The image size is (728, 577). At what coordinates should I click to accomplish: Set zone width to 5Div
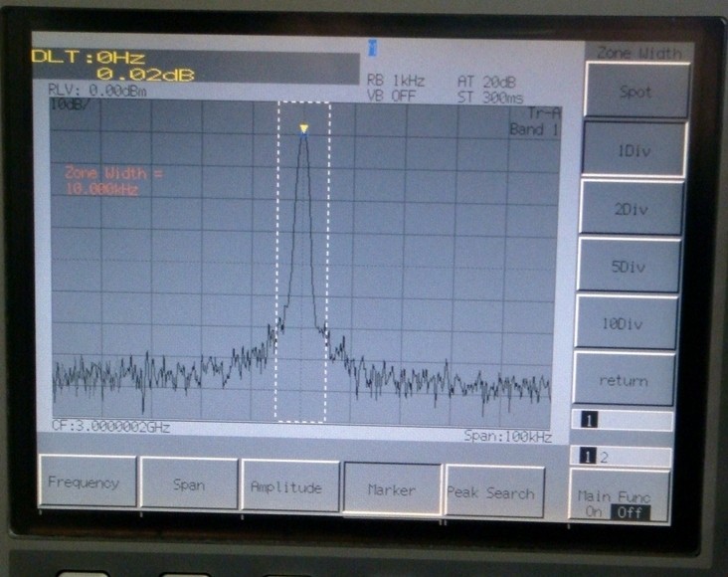coord(629,266)
